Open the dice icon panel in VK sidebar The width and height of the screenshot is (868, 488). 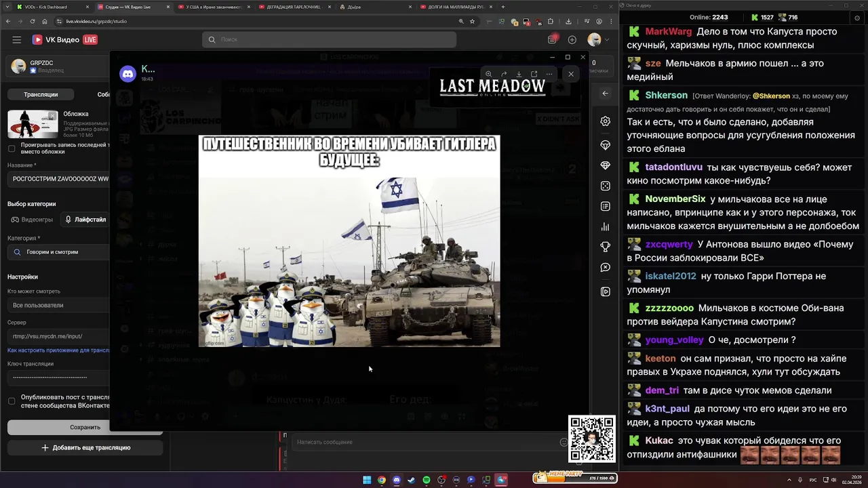pos(606,186)
